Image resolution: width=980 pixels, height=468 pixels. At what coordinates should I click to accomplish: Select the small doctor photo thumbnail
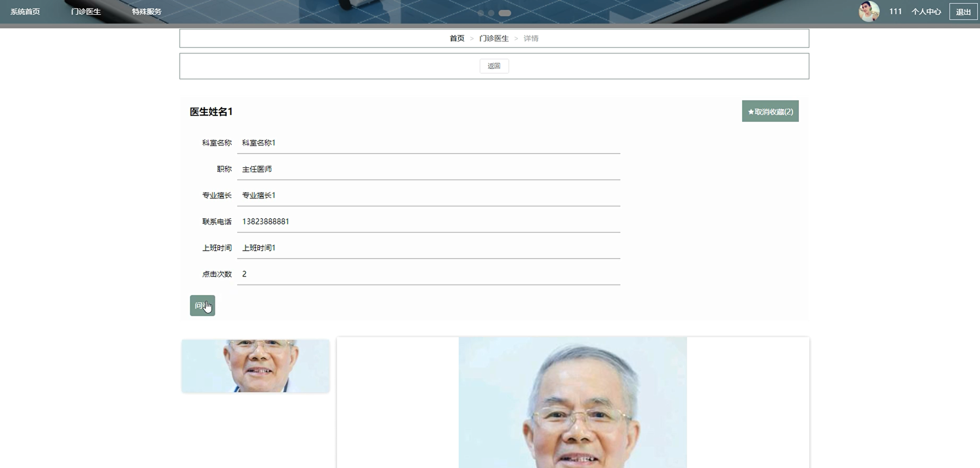pos(256,366)
